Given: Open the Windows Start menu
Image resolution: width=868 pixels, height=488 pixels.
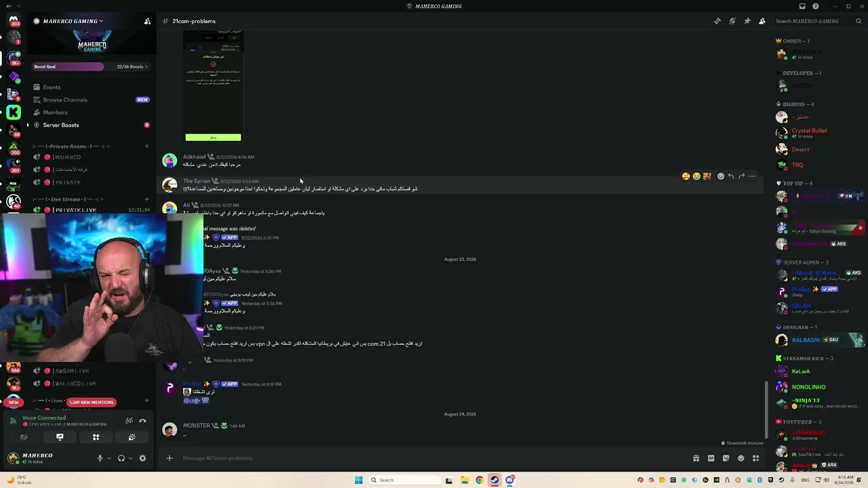Looking at the screenshot, I should coord(359,480).
